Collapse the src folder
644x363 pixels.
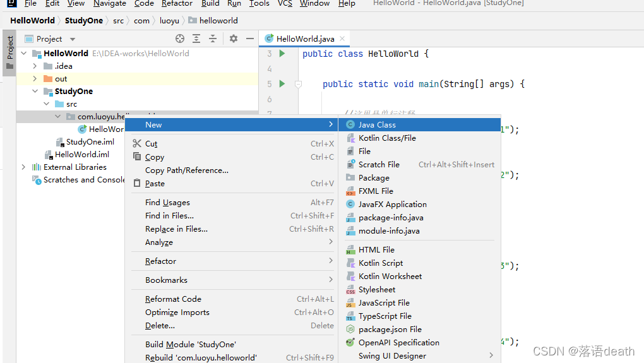pos(47,104)
